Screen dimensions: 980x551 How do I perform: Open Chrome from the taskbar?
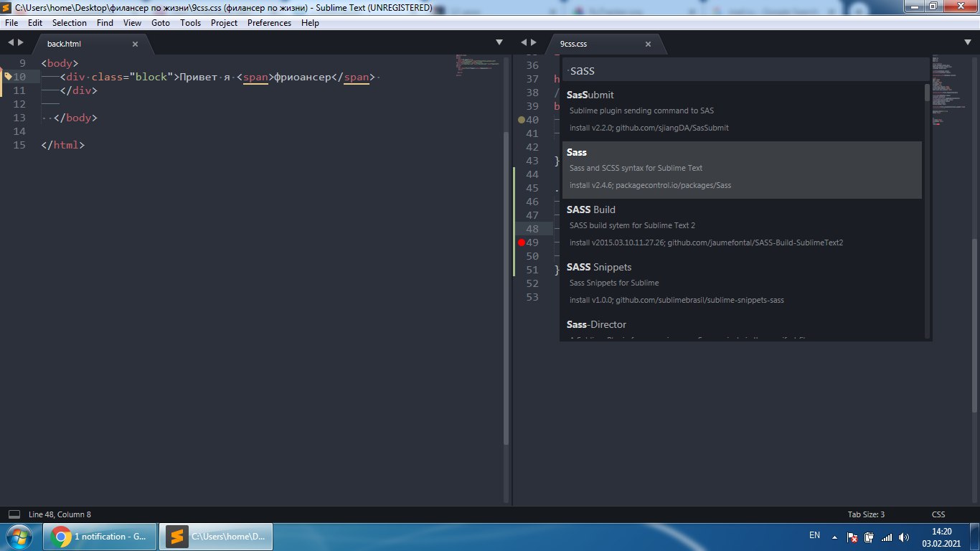[x=99, y=537]
